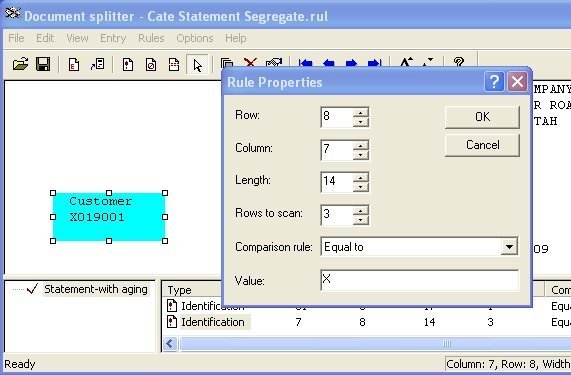Open the Rules menu
571x375 pixels.
(x=151, y=38)
